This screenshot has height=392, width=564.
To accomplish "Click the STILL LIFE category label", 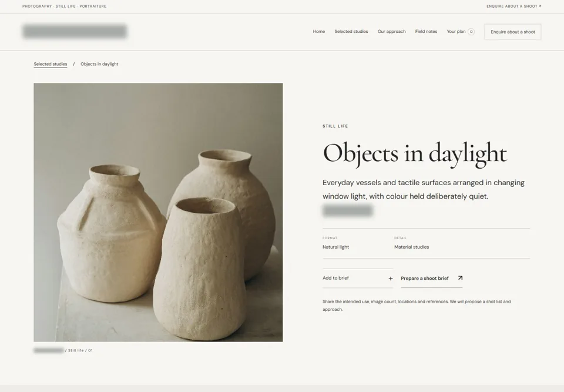I will pos(335,126).
